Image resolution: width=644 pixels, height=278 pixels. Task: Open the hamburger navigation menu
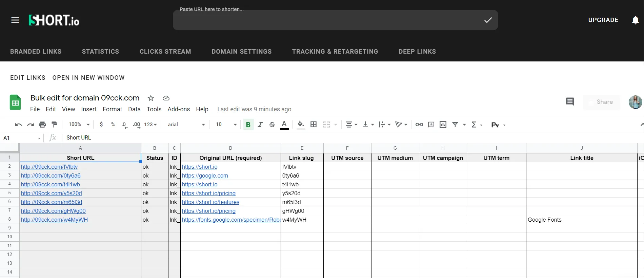(15, 20)
